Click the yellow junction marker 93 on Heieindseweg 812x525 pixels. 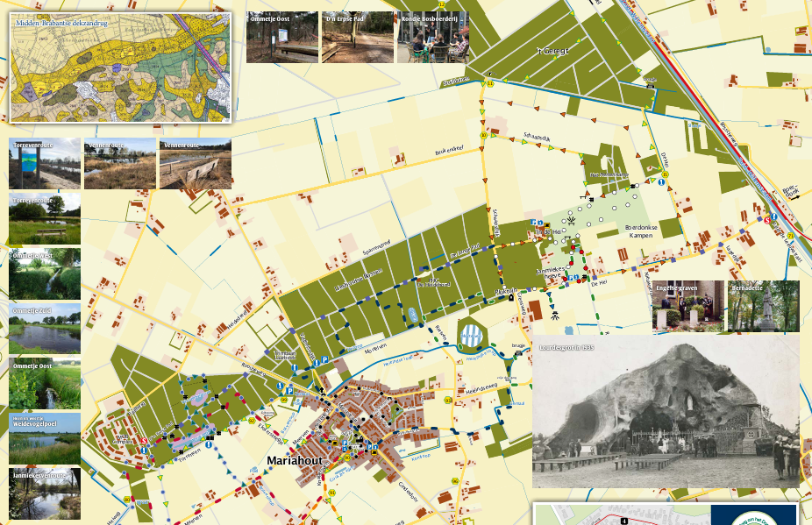click(448, 400)
